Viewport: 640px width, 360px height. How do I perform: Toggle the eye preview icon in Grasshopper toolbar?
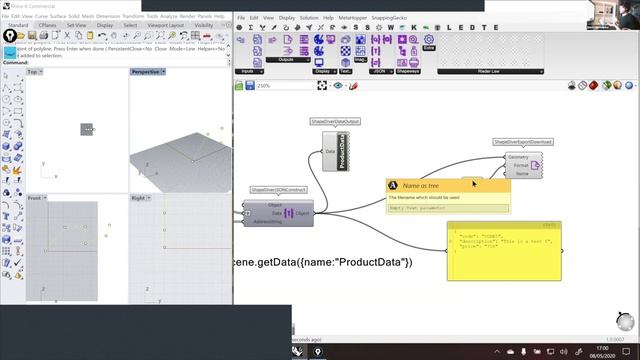click(338, 86)
